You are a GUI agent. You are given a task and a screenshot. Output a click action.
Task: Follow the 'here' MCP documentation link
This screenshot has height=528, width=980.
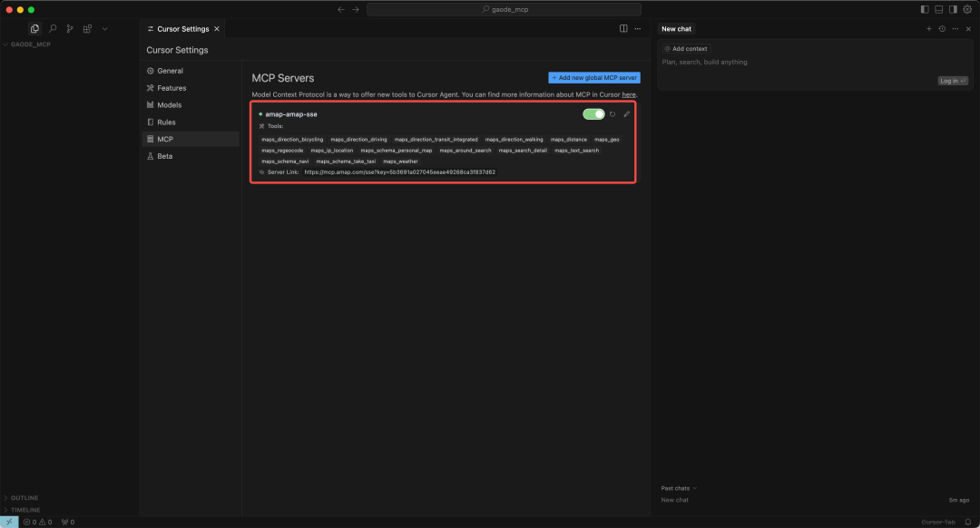pyautogui.click(x=628, y=94)
